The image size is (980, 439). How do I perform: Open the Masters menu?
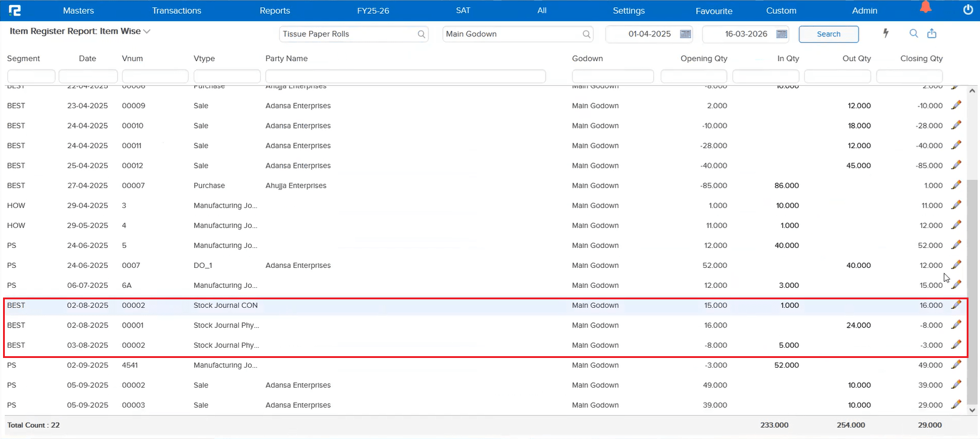point(78,10)
